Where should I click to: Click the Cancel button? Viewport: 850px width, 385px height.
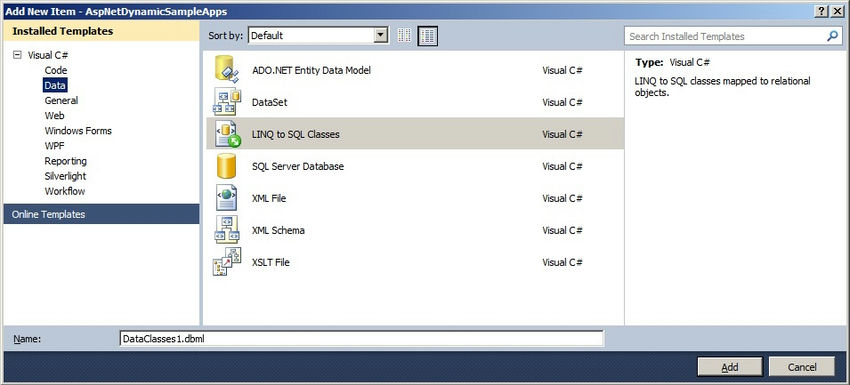(x=802, y=367)
